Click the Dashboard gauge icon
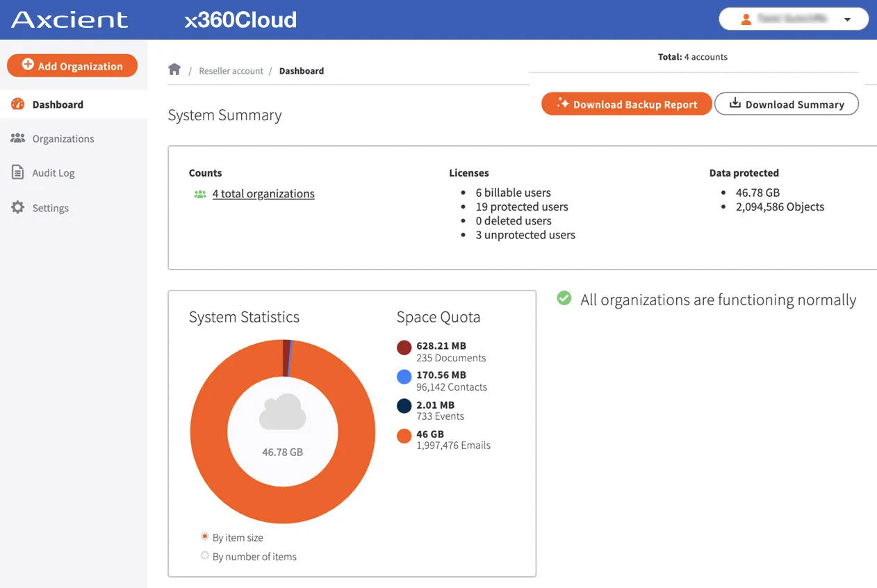Image resolution: width=877 pixels, height=588 pixels. coord(18,104)
